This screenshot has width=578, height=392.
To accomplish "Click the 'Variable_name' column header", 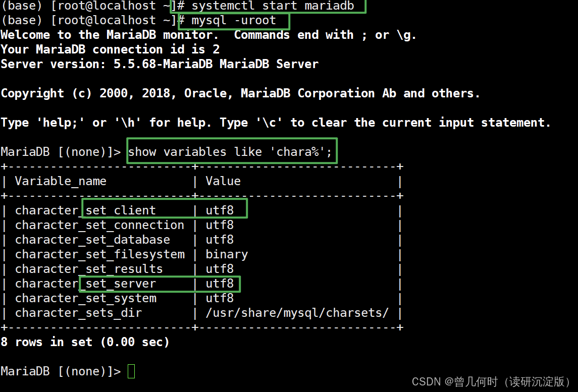I will click(61, 181).
